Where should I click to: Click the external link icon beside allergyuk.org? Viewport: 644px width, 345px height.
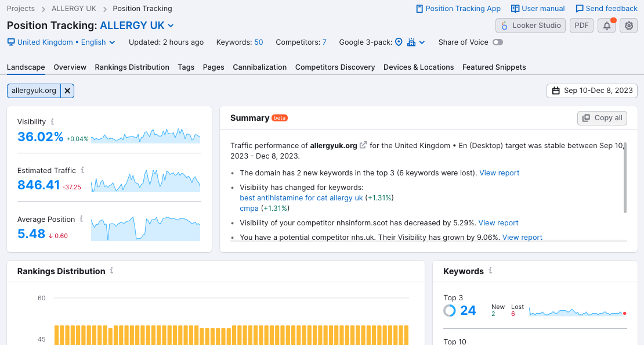(x=363, y=145)
